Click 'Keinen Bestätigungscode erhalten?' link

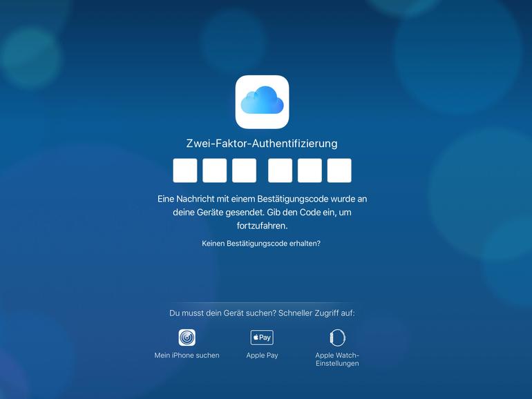coord(261,244)
